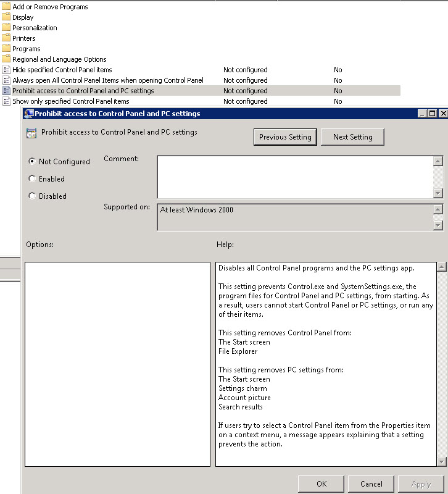Viewport: 448px width, 494px height.
Task: Close the Prohibit access dialog
Action: (443, 114)
